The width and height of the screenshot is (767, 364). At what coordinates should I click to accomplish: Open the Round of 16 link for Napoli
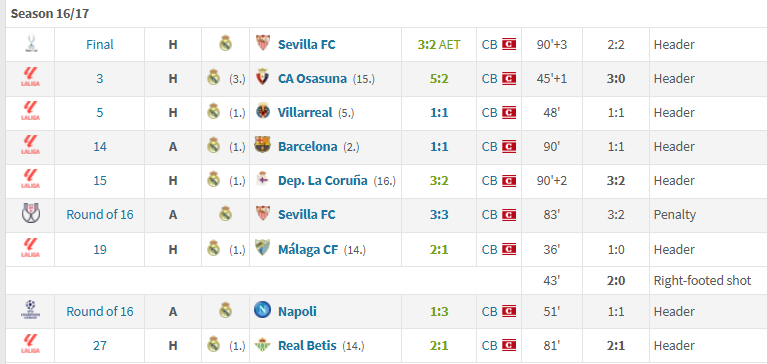pyautogui.click(x=100, y=312)
